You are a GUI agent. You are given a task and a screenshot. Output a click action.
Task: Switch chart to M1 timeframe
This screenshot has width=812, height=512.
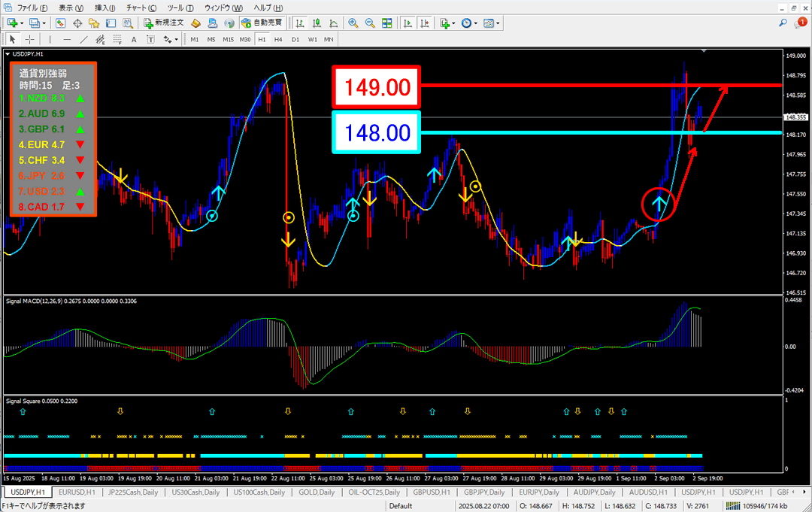click(x=194, y=39)
